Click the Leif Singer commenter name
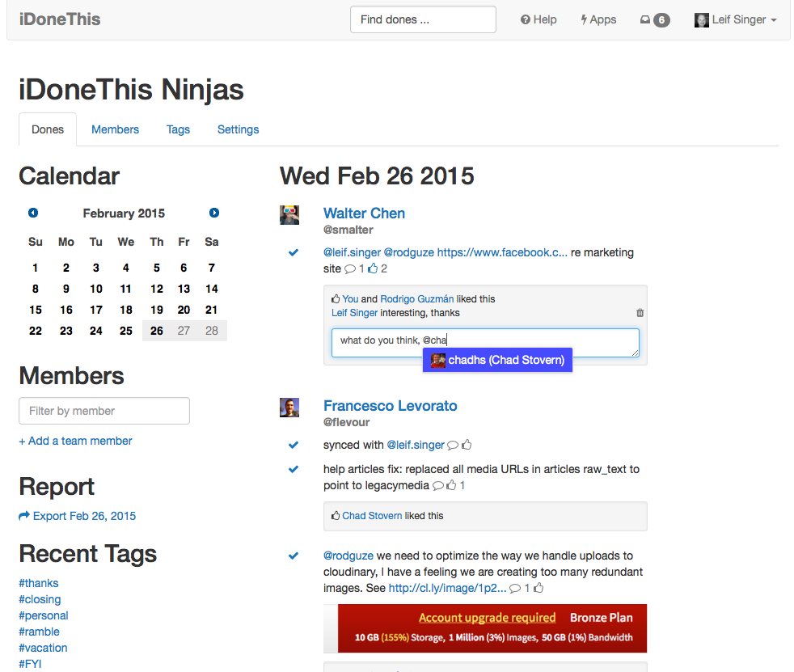This screenshot has width=794, height=672. [x=354, y=313]
